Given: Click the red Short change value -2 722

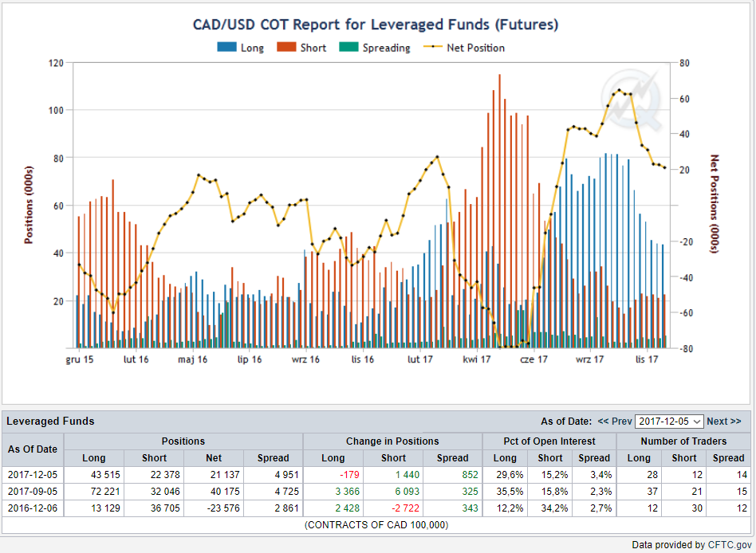Looking at the screenshot, I should click(404, 508).
